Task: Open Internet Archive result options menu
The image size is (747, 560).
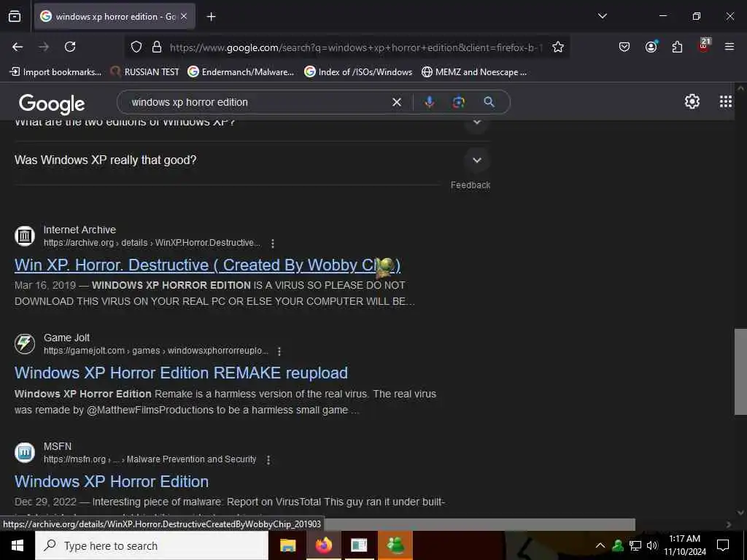Action: coord(273,244)
